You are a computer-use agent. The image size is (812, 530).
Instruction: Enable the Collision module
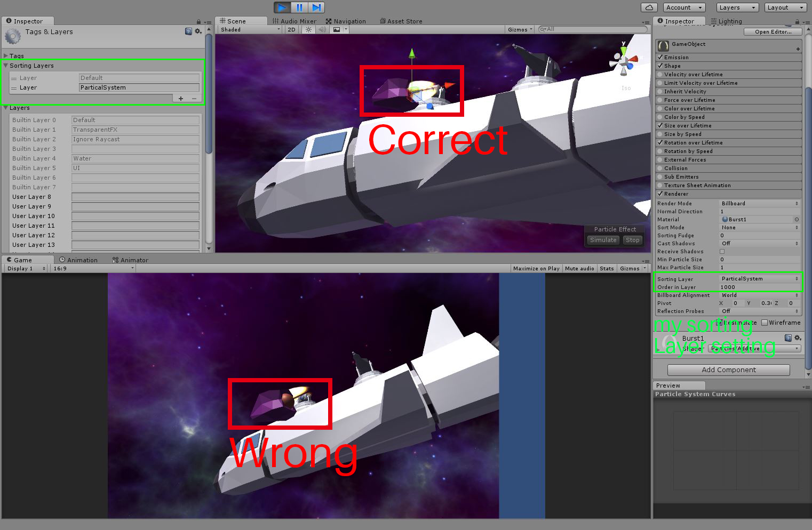click(x=660, y=168)
